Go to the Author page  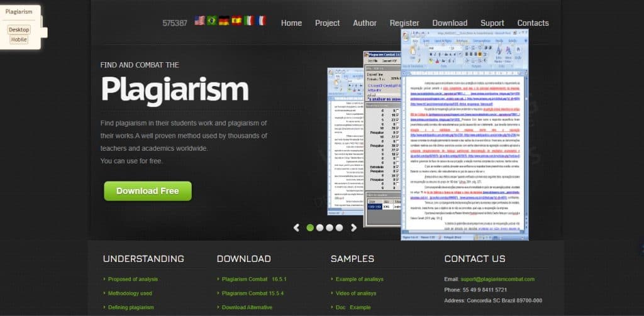click(x=365, y=23)
